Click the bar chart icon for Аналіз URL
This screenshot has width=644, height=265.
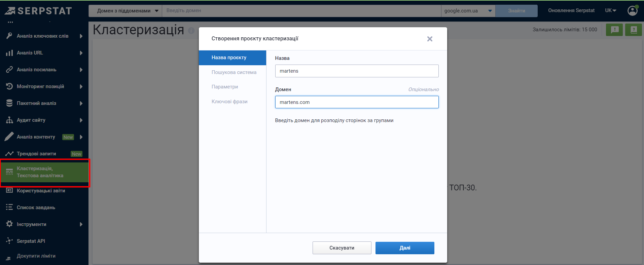click(9, 53)
